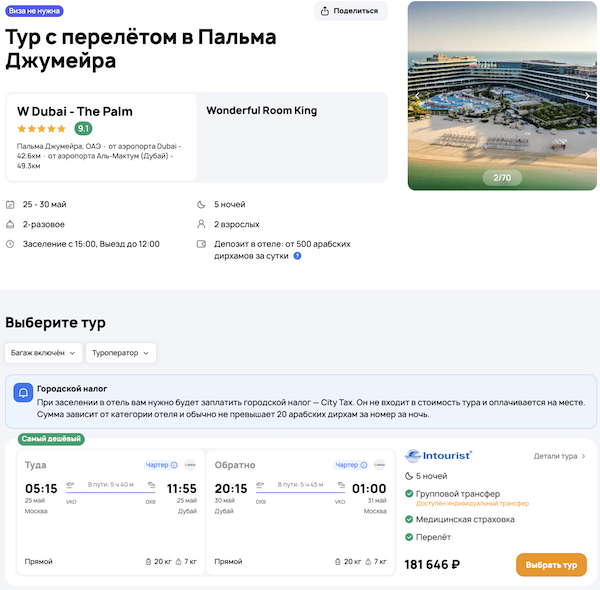Click the Поделиться share button
This screenshot has height=590, width=600.
point(351,11)
